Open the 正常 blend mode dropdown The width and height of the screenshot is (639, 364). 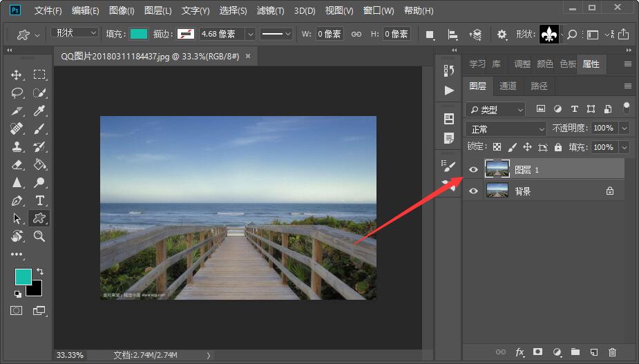pyautogui.click(x=506, y=129)
